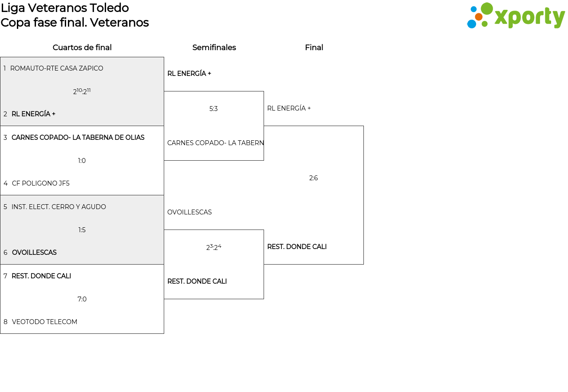Click VEOTODO TELECOM team name
This screenshot has height=392, width=568.
[x=44, y=322]
